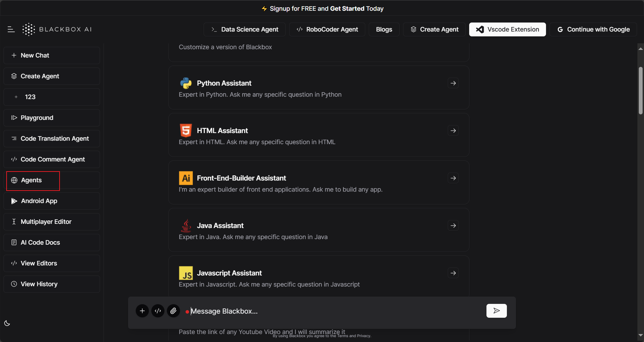Open Java Assistant arrow button

click(x=453, y=226)
